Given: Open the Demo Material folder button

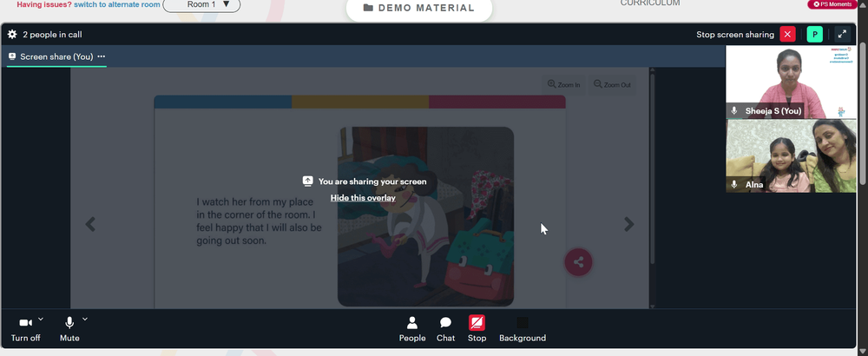Looking at the screenshot, I should [x=419, y=9].
